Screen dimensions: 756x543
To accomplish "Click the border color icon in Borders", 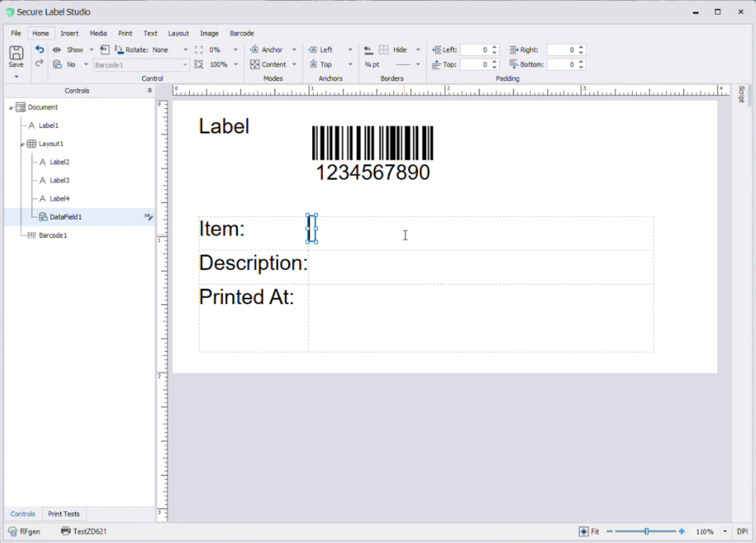I will [x=368, y=50].
